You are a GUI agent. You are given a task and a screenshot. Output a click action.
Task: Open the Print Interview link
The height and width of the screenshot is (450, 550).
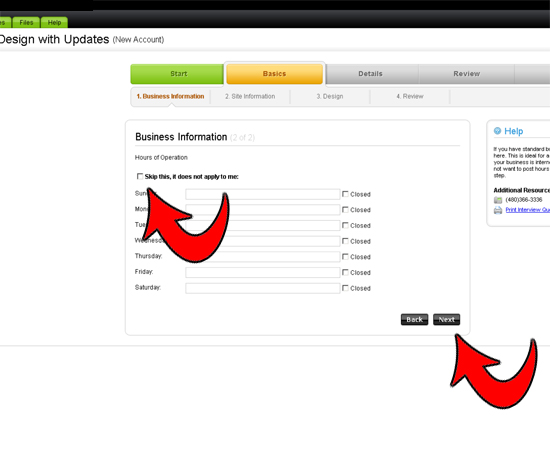pyautogui.click(x=528, y=210)
